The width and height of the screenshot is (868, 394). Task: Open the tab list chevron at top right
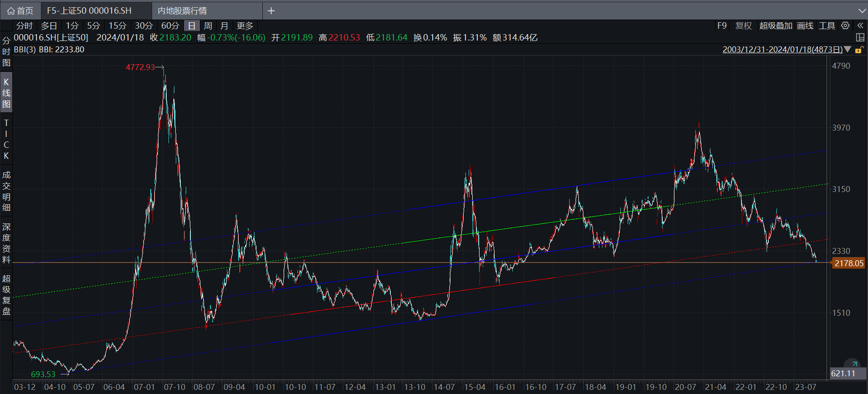click(862, 10)
